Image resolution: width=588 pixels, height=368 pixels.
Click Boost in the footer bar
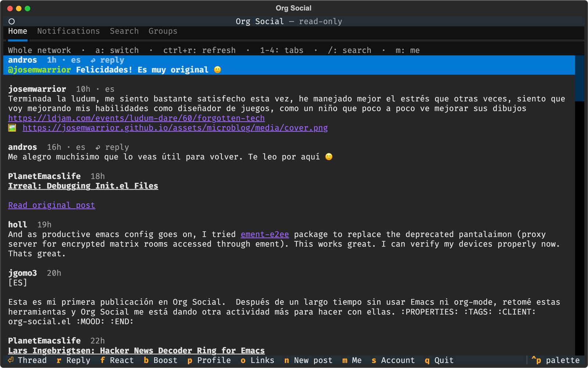point(165,360)
